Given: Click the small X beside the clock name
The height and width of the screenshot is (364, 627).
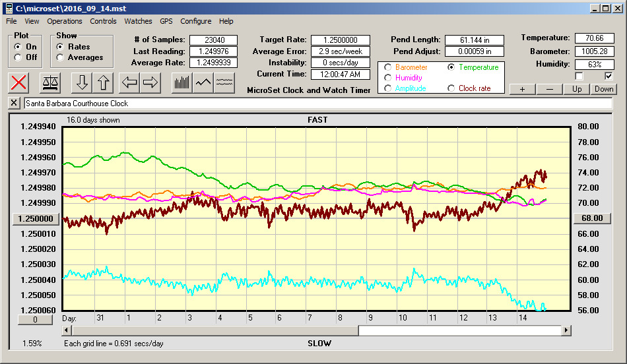Looking at the screenshot, I should (14, 103).
